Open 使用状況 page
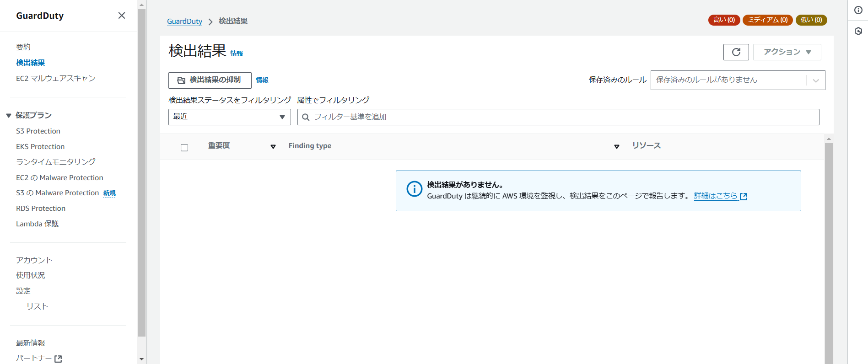The width and height of the screenshot is (868, 364). coord(31,275)
